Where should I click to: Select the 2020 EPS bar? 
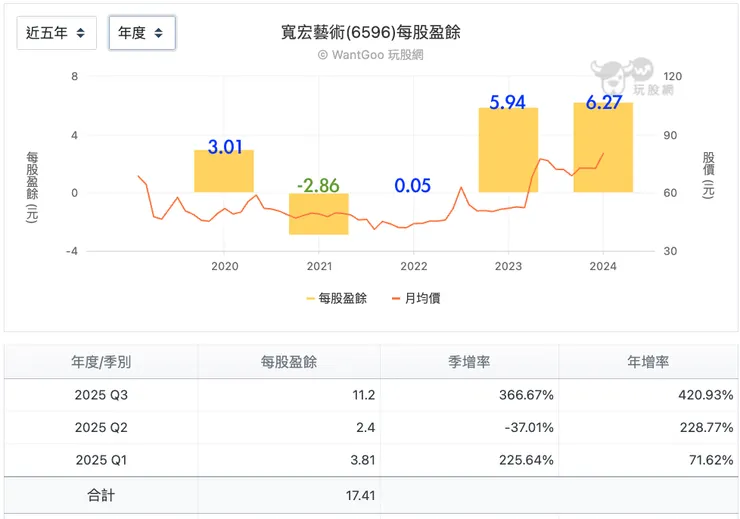pyautogui.click(x=224, y=171)
